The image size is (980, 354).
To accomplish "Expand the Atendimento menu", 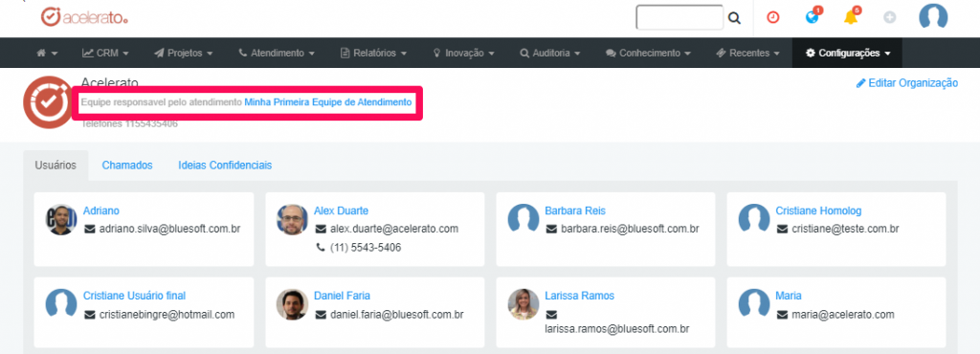I will coord(277,53).
